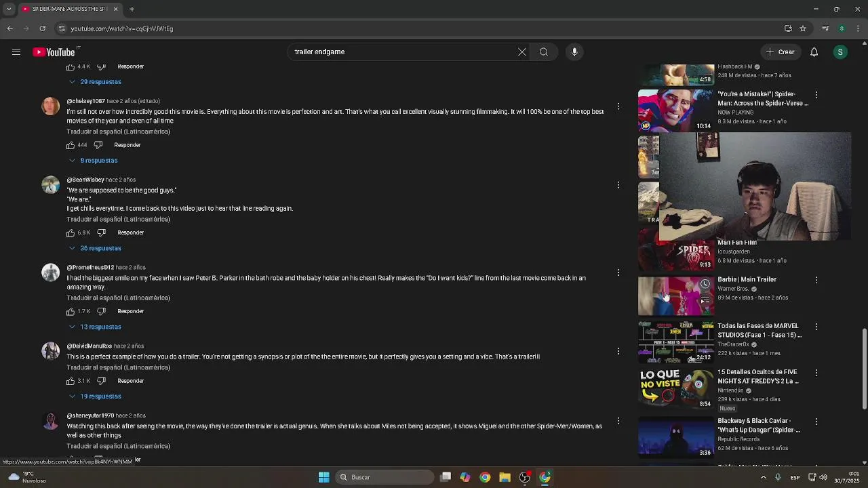This screenshot has width=868, height=488.
Task: Dislike the comment by @DeividManuRos
Action: click(x=101, y=381)
